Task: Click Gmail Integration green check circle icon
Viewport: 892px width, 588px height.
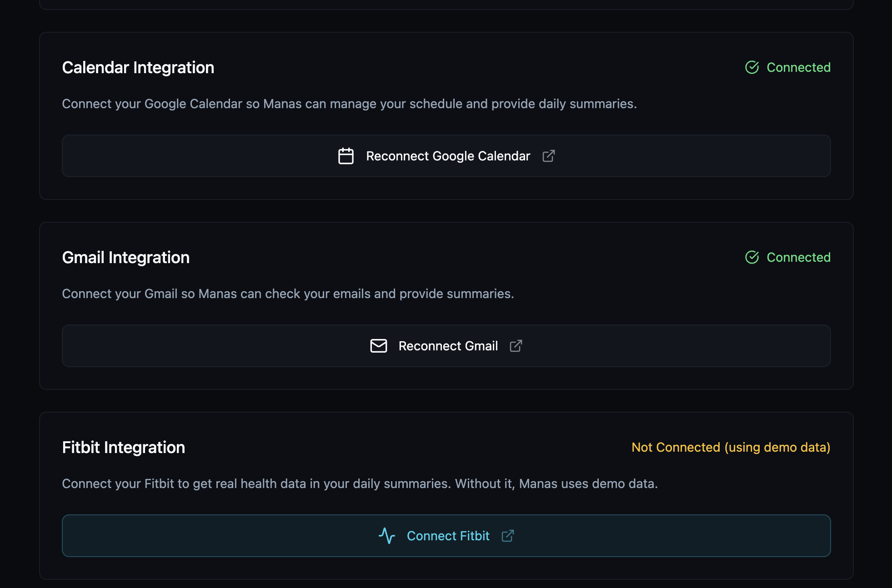Action: [x=752, y=257]
